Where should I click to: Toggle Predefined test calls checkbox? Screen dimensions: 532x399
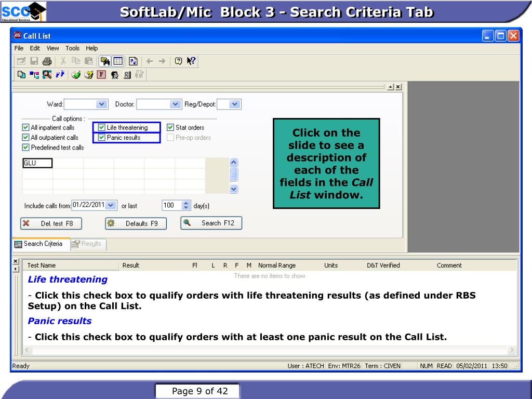point(25,147)
